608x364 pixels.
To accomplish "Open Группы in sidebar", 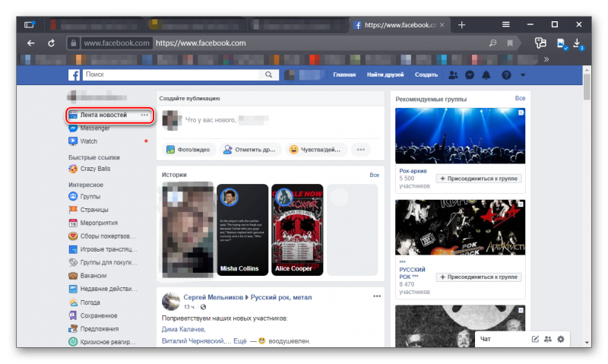I will (84, 197).
